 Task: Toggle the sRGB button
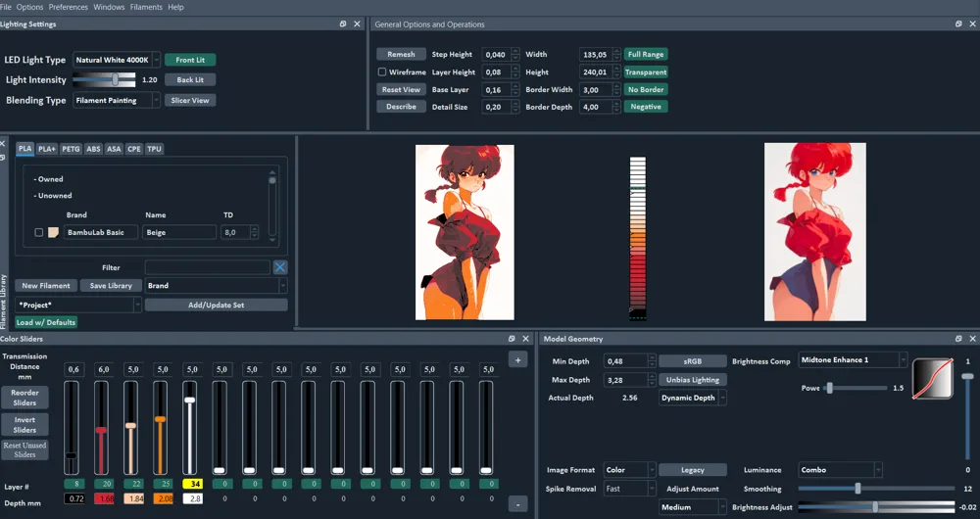[693, 361]
